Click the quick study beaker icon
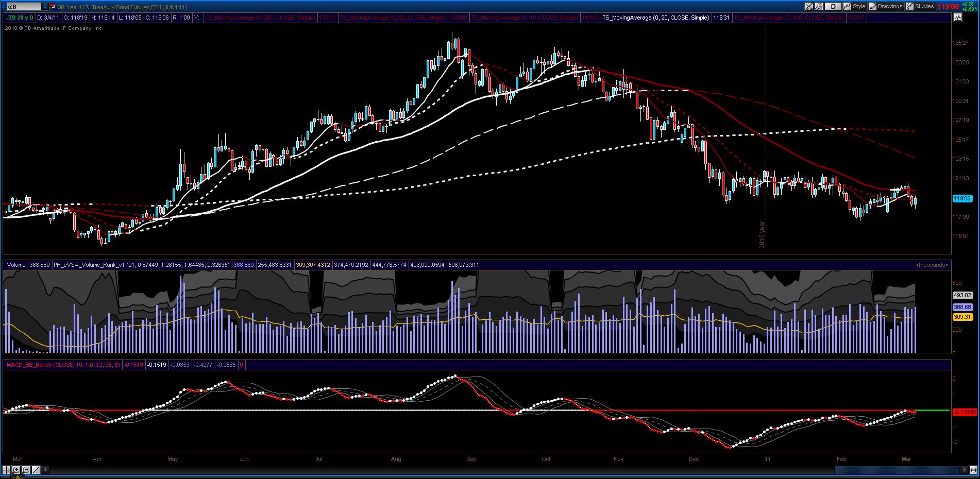980x479 pixels. tap(809, 7)
